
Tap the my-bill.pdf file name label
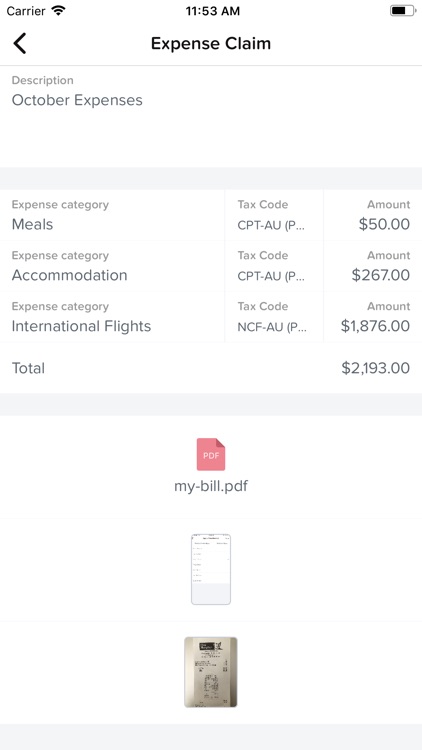pyautogui.click(x=211, y=486)
